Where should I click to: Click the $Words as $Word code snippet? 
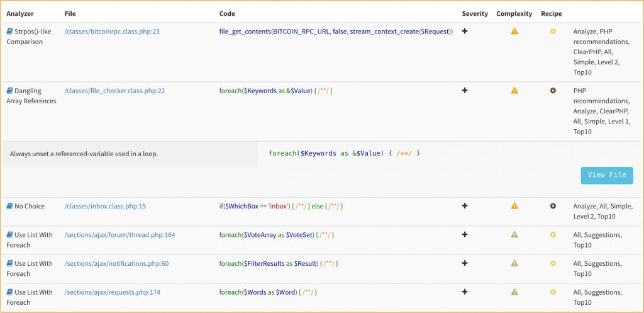(268, 292)
